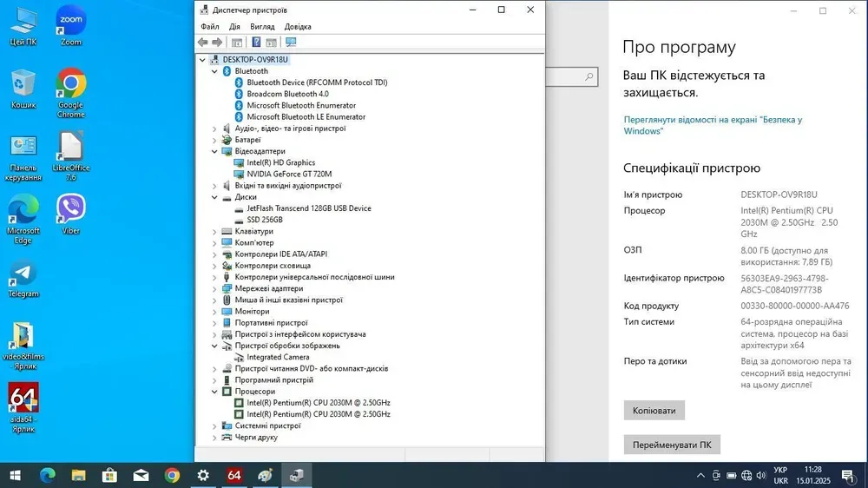
Task: Open the Viber desktop icon
Action: pos(70,213)
